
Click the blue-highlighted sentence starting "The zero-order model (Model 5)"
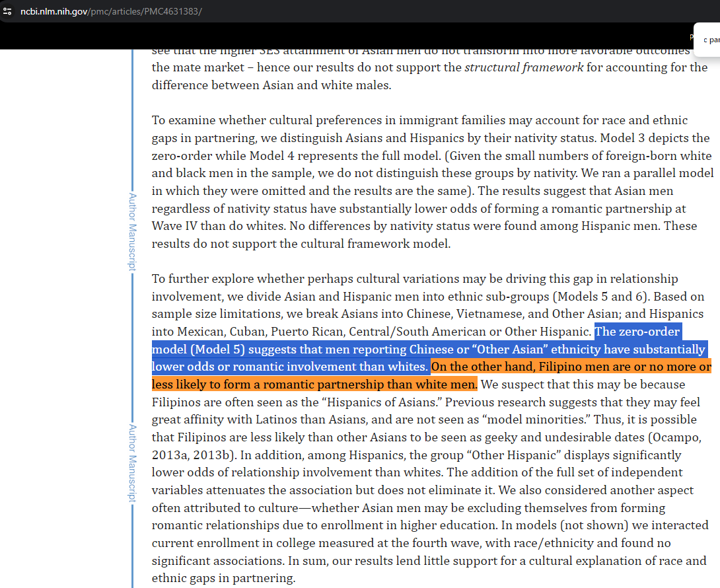(x=429, y=349)
